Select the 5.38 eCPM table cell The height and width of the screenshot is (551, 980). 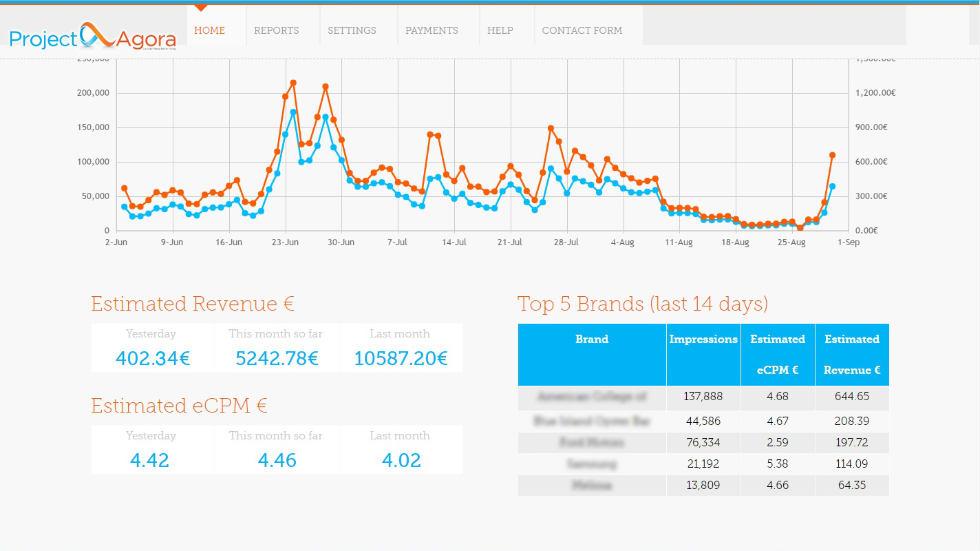pyautogui.click(x=777, y=464)
